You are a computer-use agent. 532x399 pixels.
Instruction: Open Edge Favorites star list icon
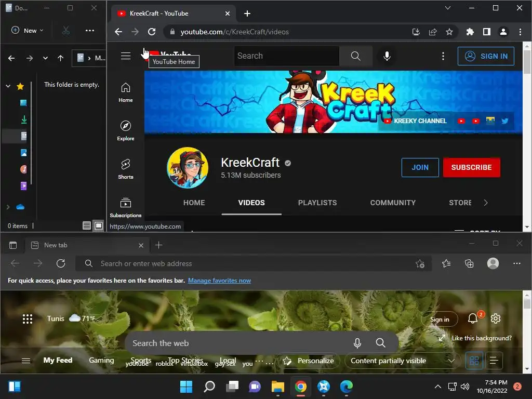[446, 263]
